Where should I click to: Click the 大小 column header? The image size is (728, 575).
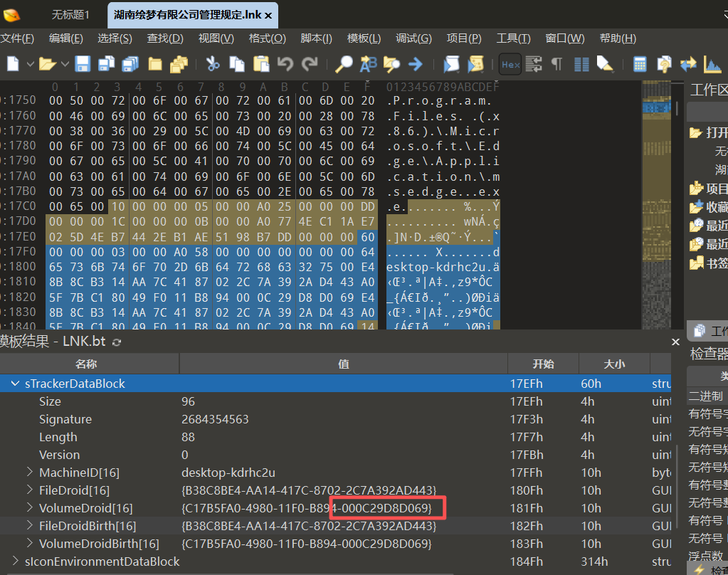click(614, 364)
